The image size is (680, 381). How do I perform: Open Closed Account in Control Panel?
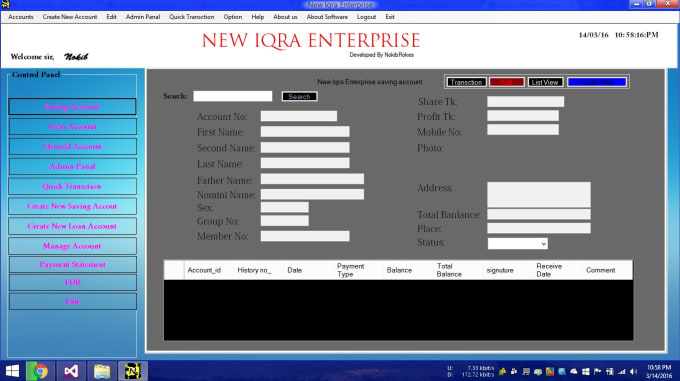[x=72, y=147]
